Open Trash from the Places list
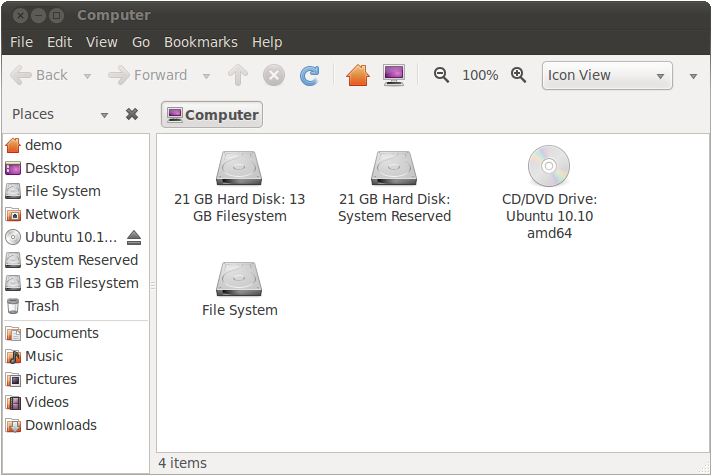 (42, 306)
